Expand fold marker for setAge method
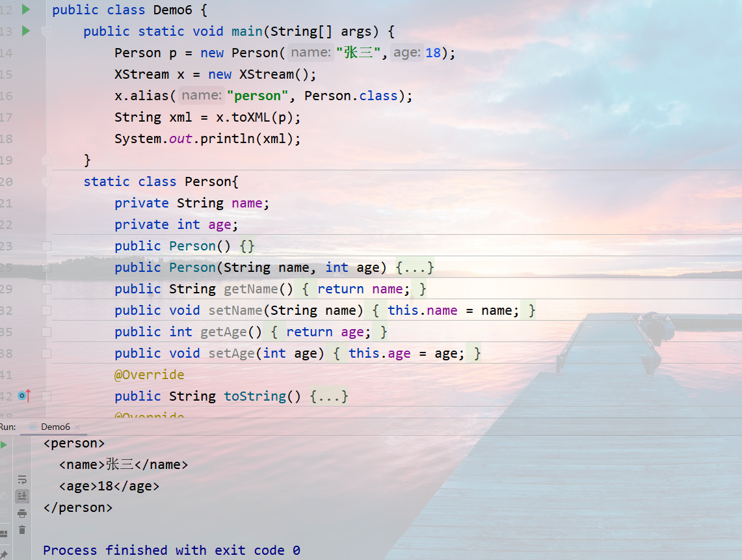Viewport: 742px width, 560px height. (x=46, y=354)
